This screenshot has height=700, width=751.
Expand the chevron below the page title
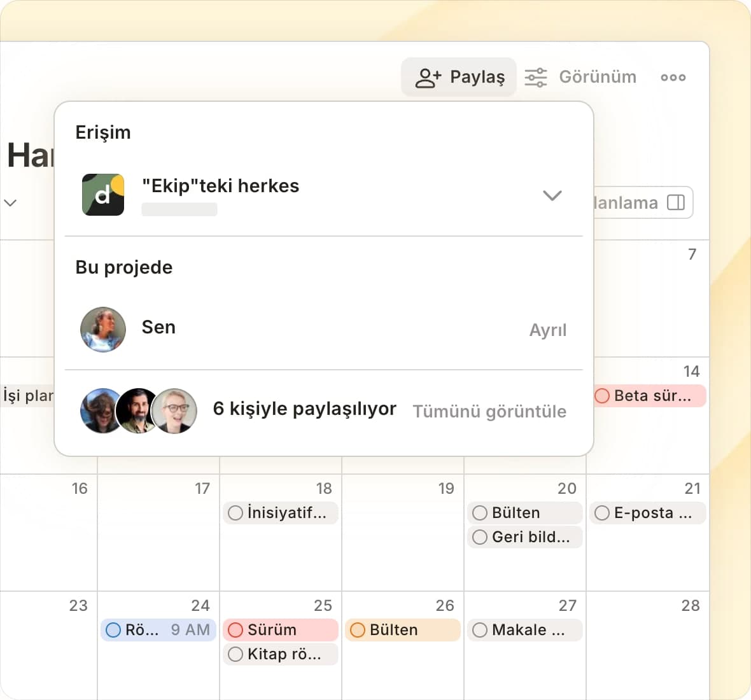(x=10, y=203)
